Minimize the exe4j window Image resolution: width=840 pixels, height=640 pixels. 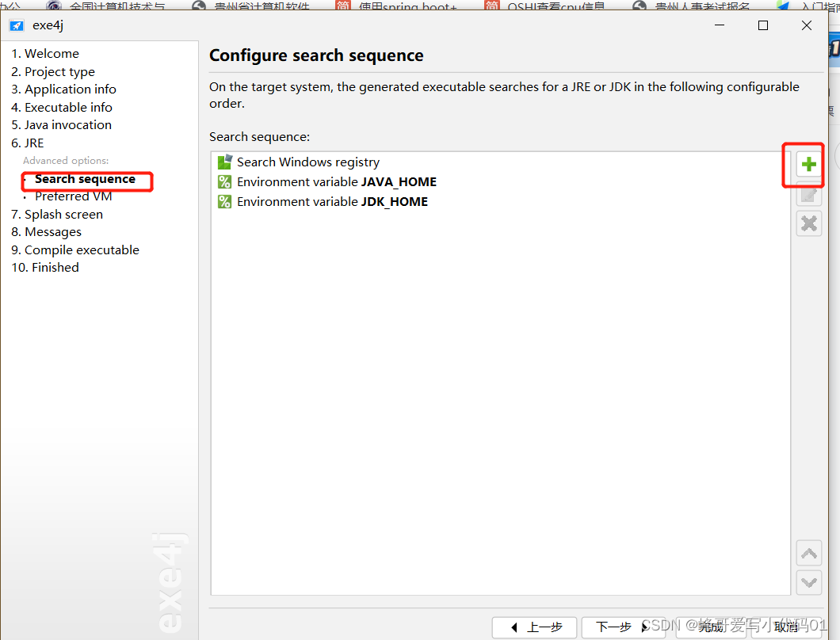pos(720,25)
